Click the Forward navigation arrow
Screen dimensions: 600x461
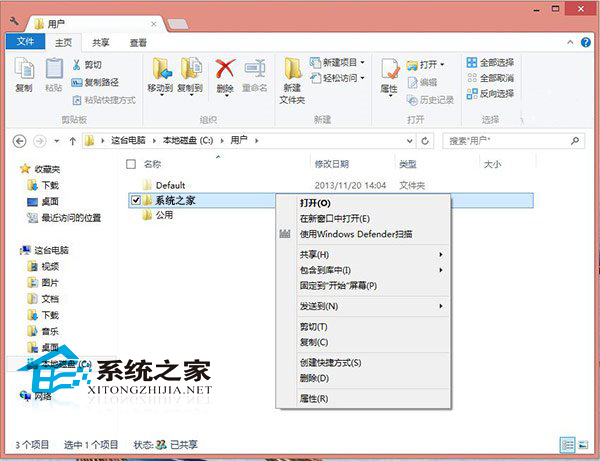coord(39,141)
